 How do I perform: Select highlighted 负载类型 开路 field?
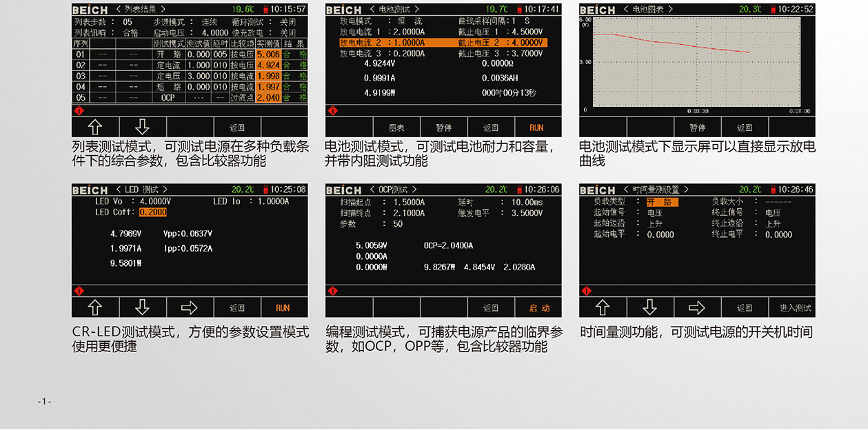pyautogui.click(x=660, y=202)
